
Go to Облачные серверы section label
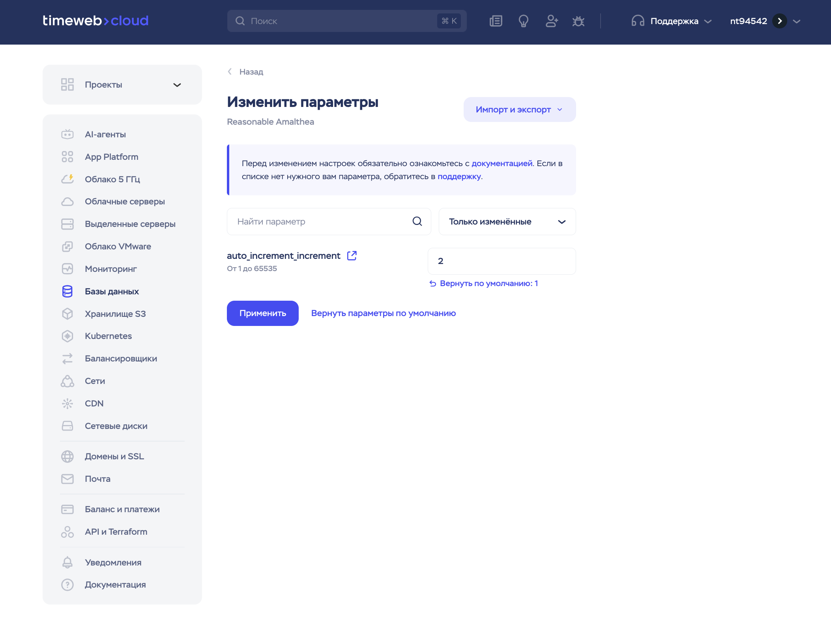(x=125, y=202)
